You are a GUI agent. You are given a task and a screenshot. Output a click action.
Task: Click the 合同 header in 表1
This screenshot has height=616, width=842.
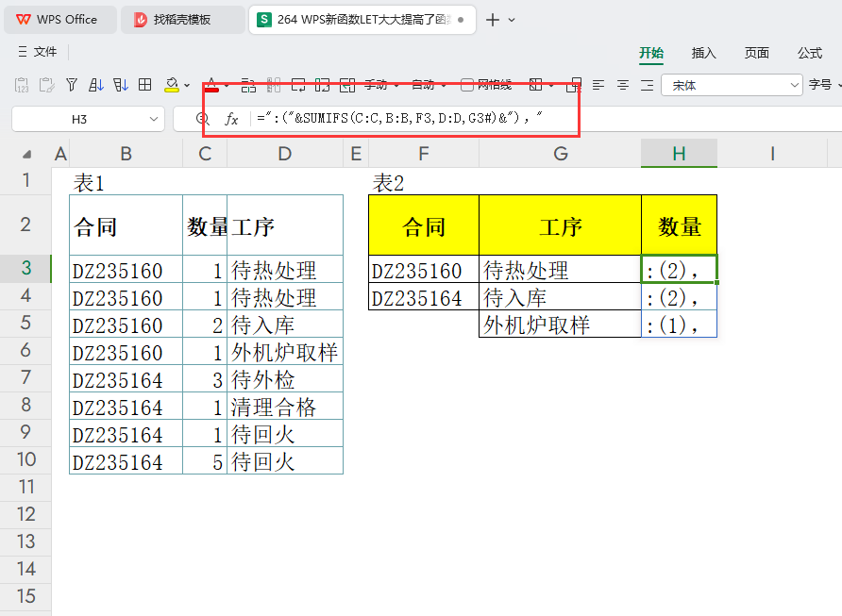click(126, 225)
